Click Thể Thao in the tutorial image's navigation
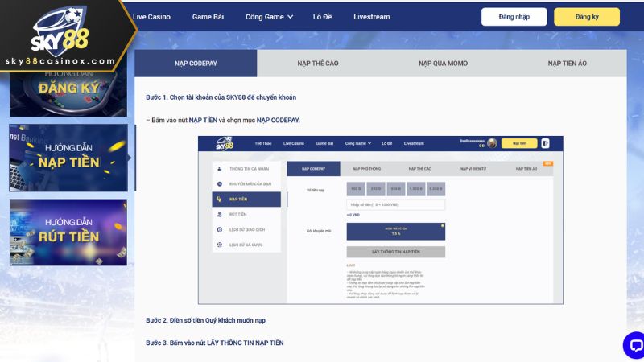The height and width of the screenshot is (362, 644). [x=263, y=143]
